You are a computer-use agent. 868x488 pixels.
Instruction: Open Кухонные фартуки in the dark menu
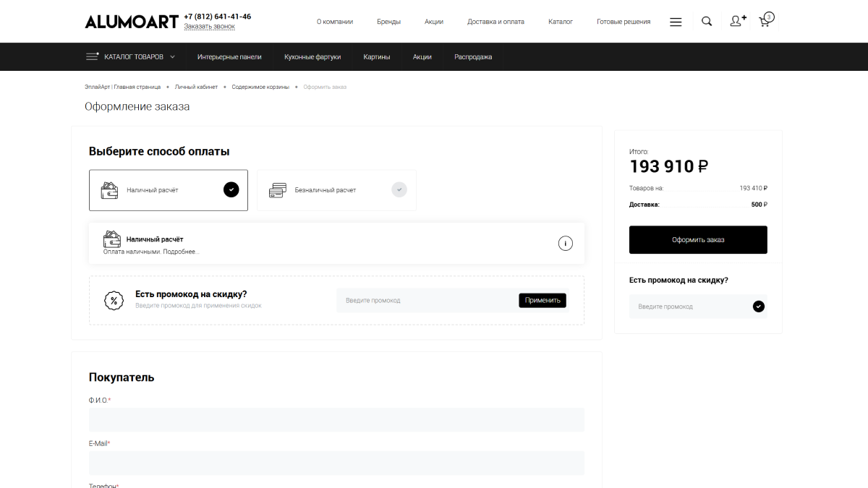pos(312,57)
